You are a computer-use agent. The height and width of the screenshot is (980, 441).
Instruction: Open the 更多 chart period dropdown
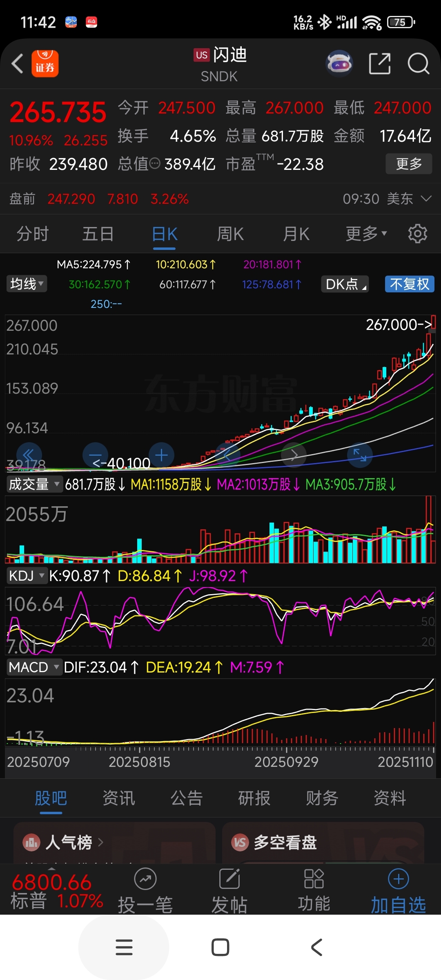(x=366, y=234)
